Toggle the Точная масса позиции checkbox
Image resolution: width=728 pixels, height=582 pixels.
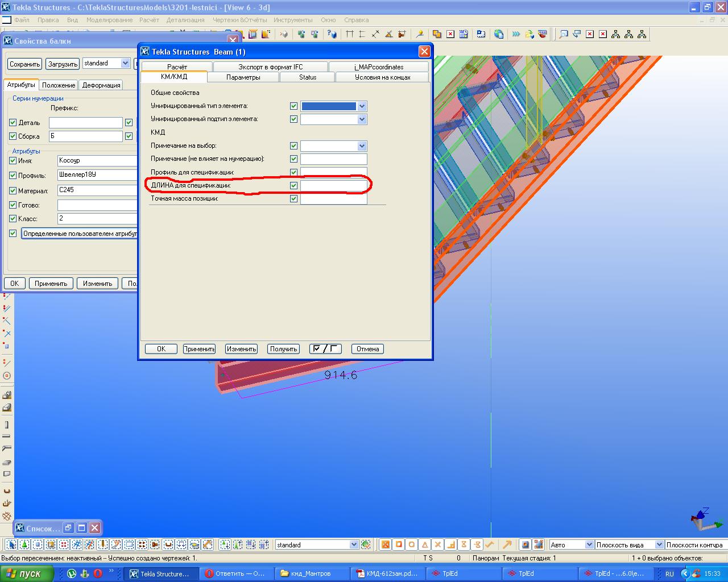click(x=293, y=199)
